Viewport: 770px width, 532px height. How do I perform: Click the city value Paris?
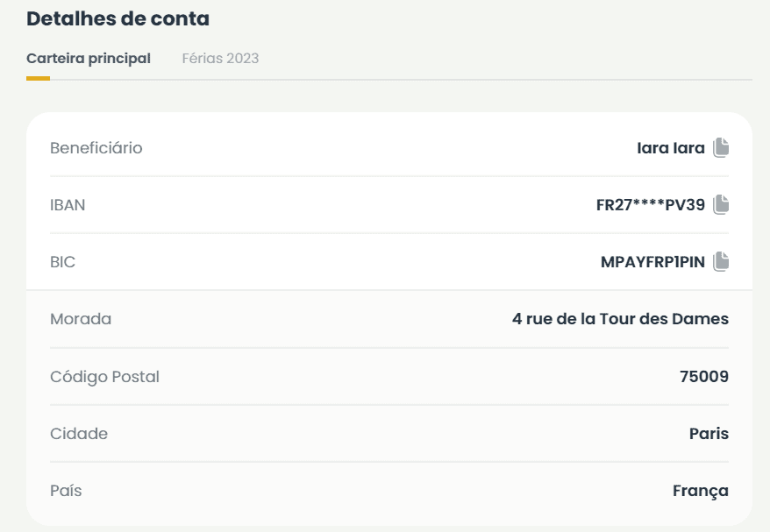coord(709,434)
